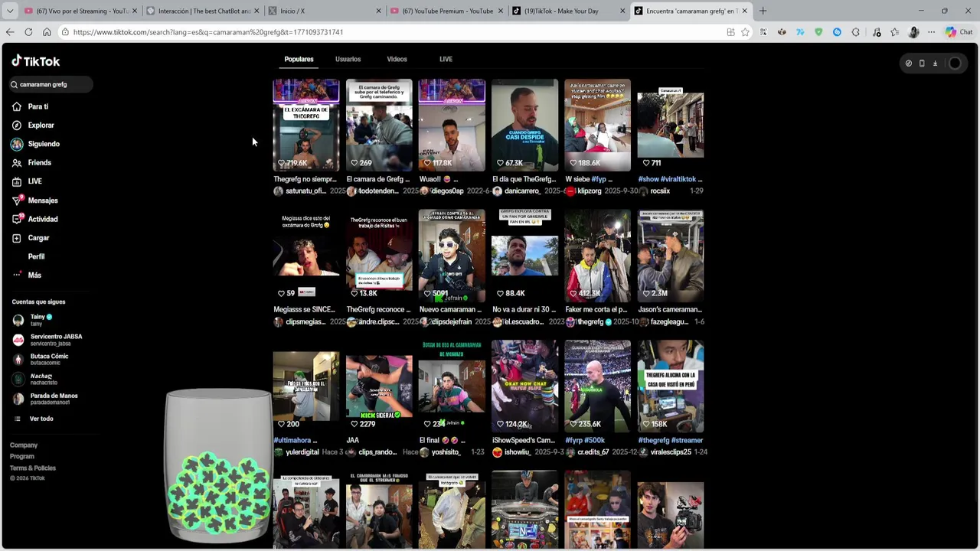Select the Populares results tab
This screenshot has width=980, height=551.
click(299, 59)
